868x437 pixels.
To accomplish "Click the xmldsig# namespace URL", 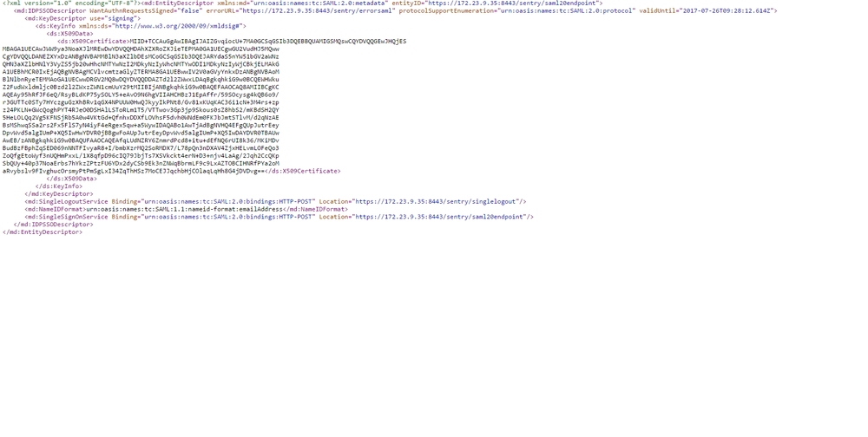I will (177, 26).
